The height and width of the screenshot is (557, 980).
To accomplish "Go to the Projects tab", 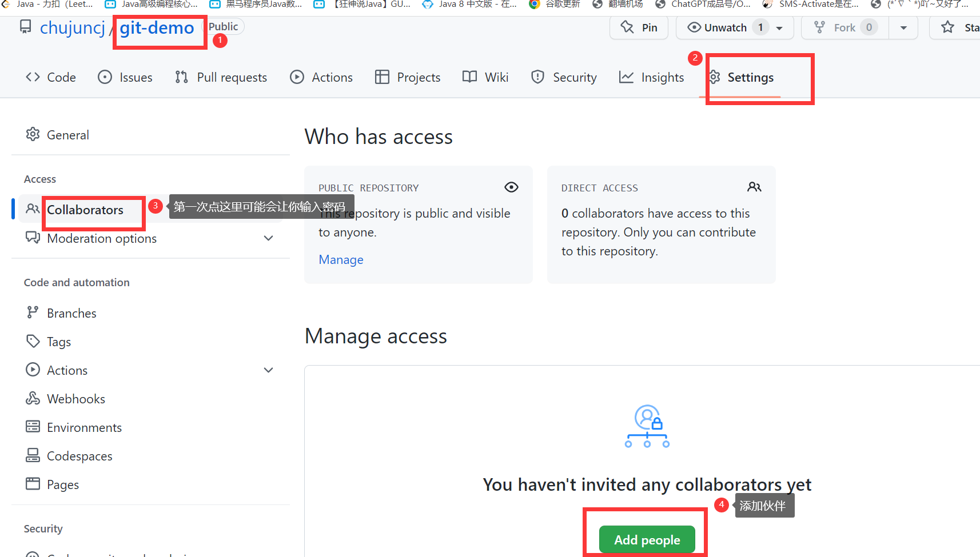I will click(408, 77).
